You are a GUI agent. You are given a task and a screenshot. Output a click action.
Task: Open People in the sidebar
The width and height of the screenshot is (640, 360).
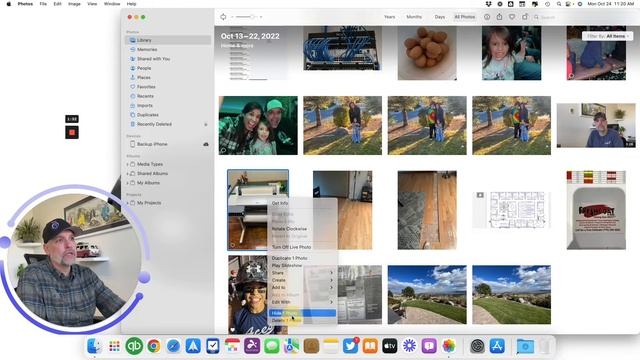[168, 68]
